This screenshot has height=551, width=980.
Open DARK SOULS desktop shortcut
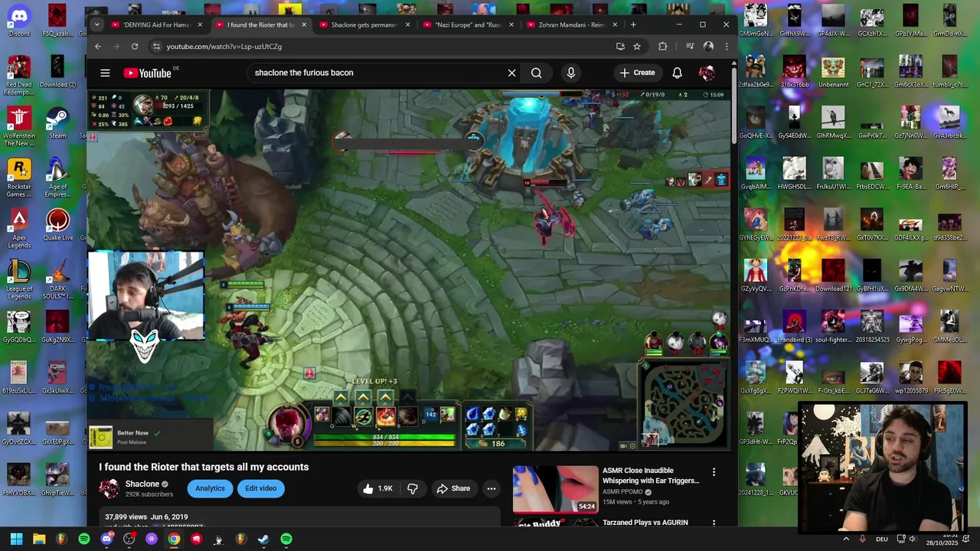[x=57, y=279]
